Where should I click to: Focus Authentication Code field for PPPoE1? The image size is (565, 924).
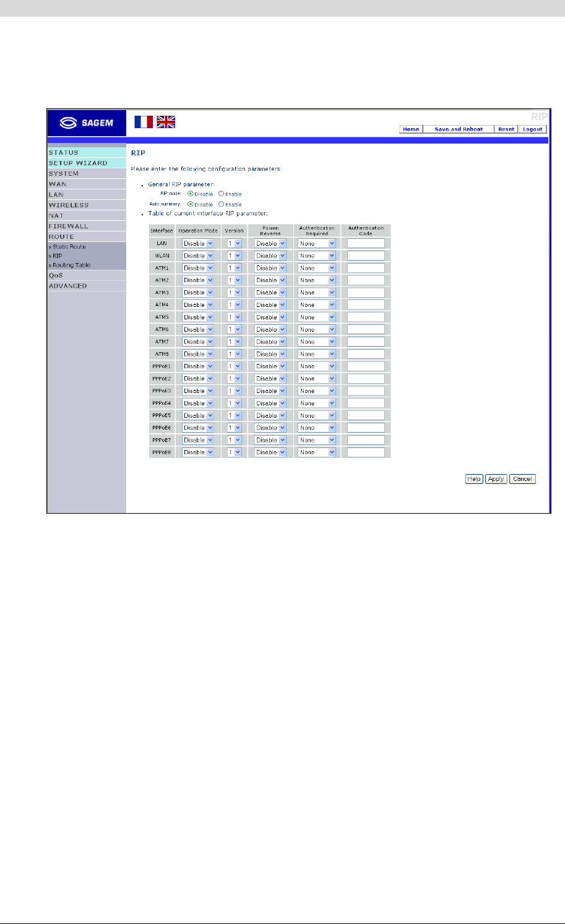pos(366,366)
